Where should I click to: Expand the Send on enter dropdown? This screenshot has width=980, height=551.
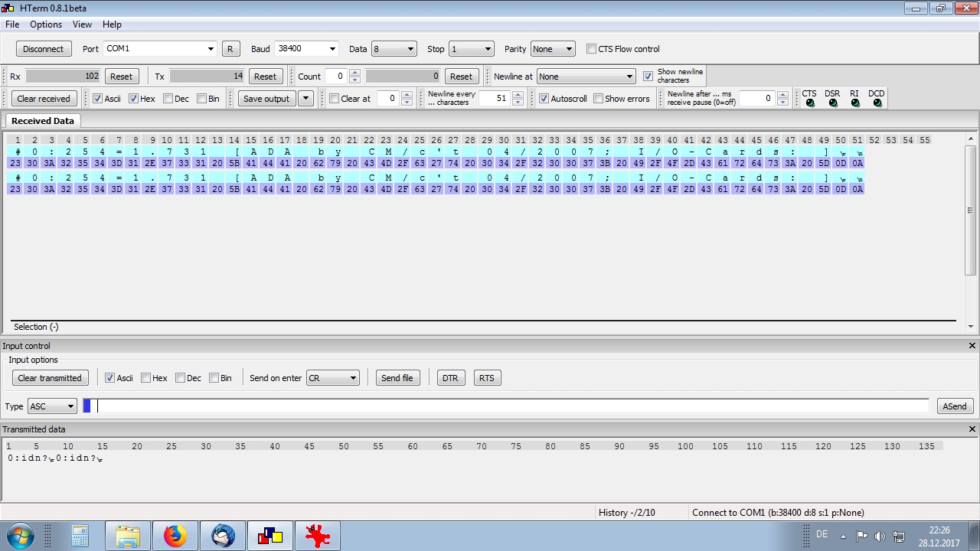(x=353, y=378)
